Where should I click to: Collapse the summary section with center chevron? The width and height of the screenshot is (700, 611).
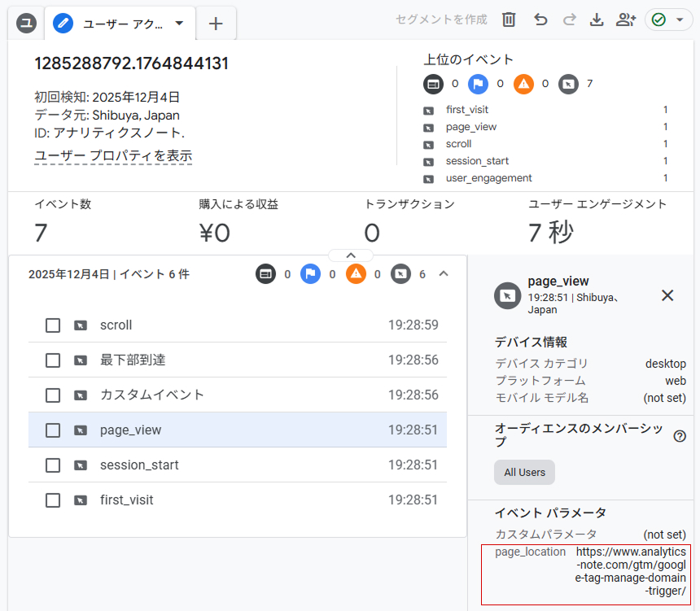pos(350,255)
